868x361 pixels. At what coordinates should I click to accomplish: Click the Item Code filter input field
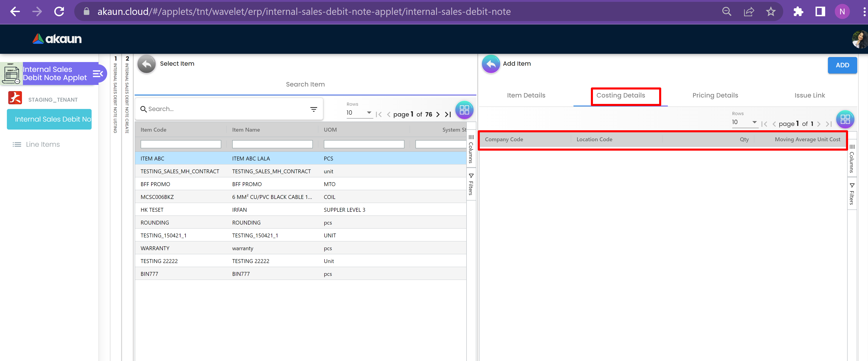tap(181, 144)
